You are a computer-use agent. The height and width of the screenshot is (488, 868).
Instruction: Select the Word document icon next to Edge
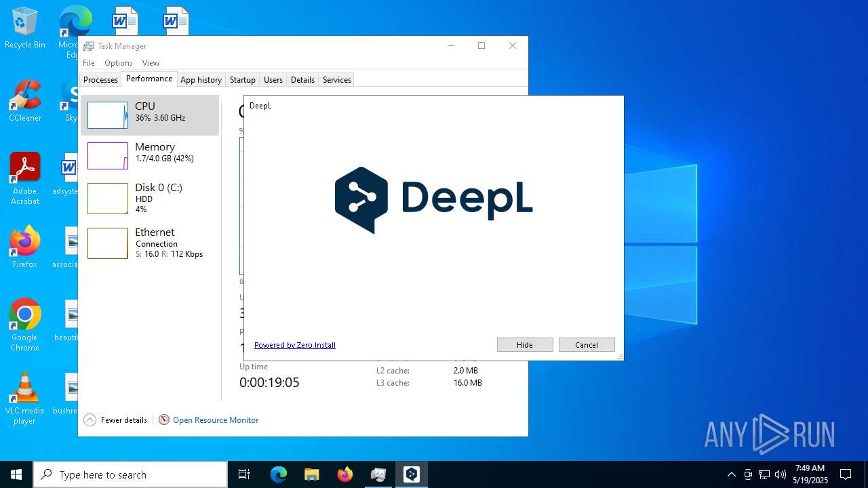(x=125, y=20)
